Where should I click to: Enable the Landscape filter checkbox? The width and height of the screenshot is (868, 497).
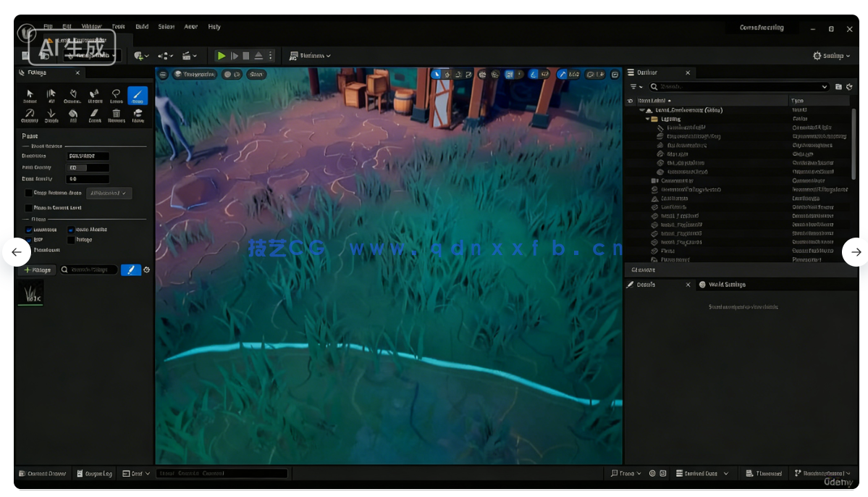pyautogui.click(x=28, y=230)
